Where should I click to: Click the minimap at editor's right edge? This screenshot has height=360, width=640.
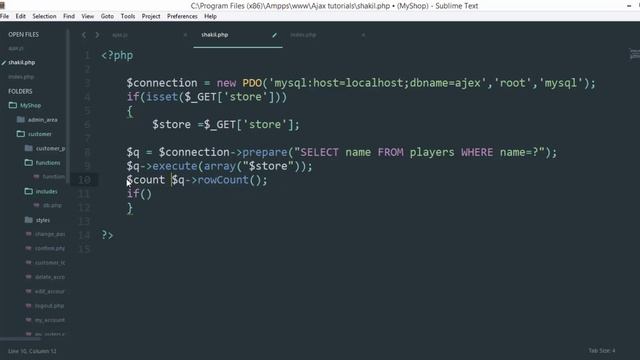click(634, 54)
